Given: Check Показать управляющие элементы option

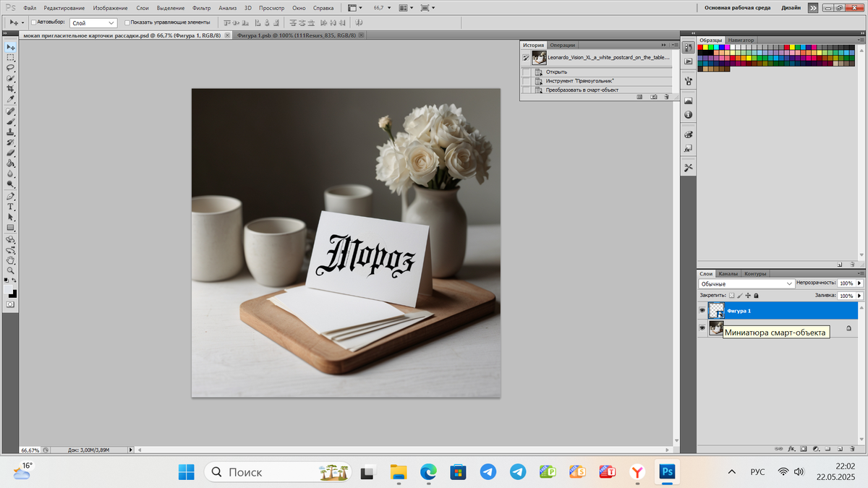Looking at the screenshot, I should (x=127, y=22).
